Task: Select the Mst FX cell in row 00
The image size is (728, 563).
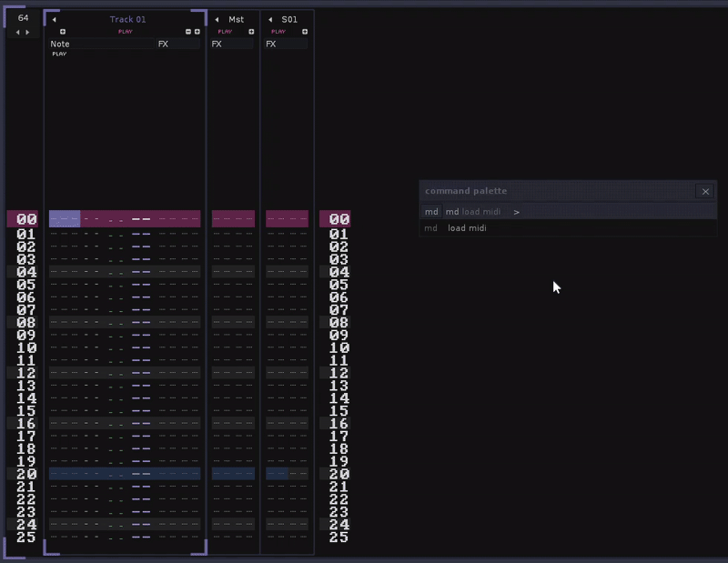Action: click(233, 218)
